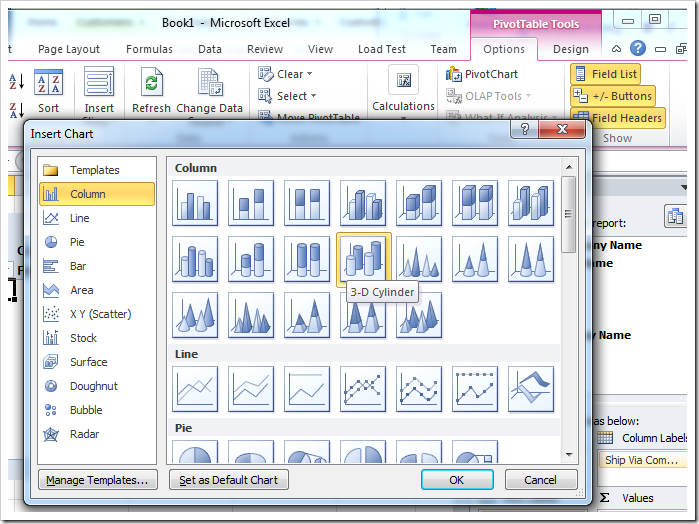Select the Doughnut chart category
The height and width of the screenshot is (524, 699).
tap(97, 386)
